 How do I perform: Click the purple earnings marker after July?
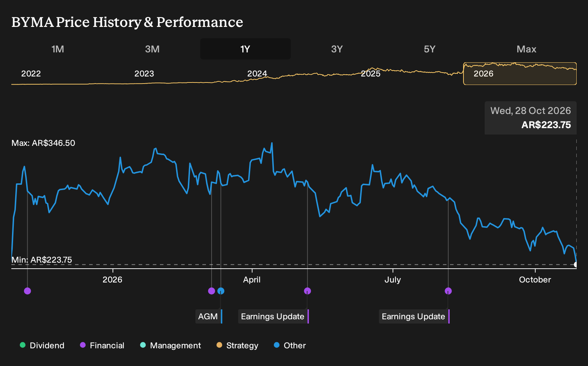448,291
